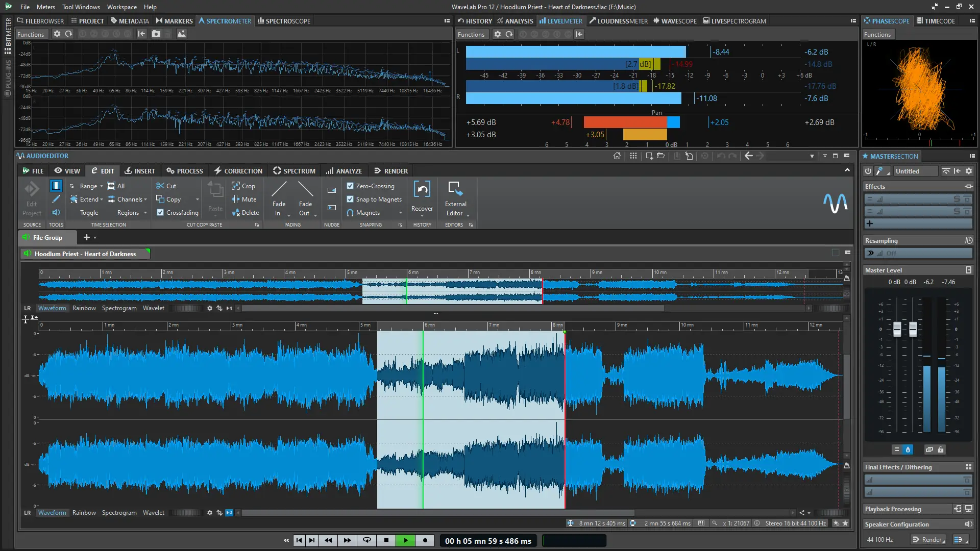Click the Crop icon in the ribbon
Screen dimensions: 980x551
[236, 186]
